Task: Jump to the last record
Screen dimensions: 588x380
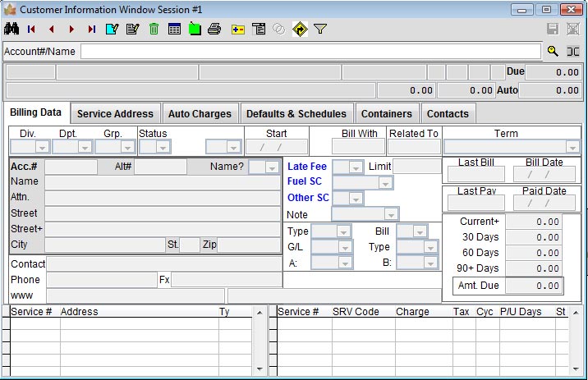Action: [x=91, y=30]
